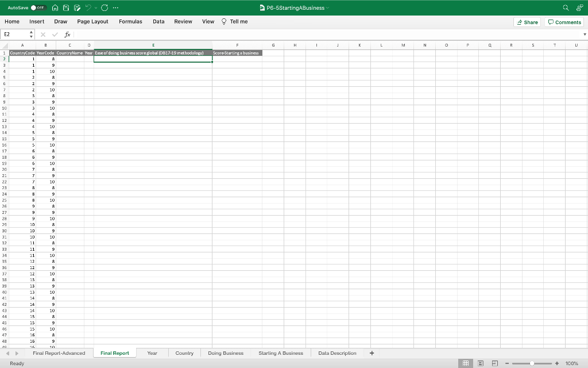This screenshot has width=588, height=368.
Task: Open the title bar overflow (...) menu
Action: point(117,7)
